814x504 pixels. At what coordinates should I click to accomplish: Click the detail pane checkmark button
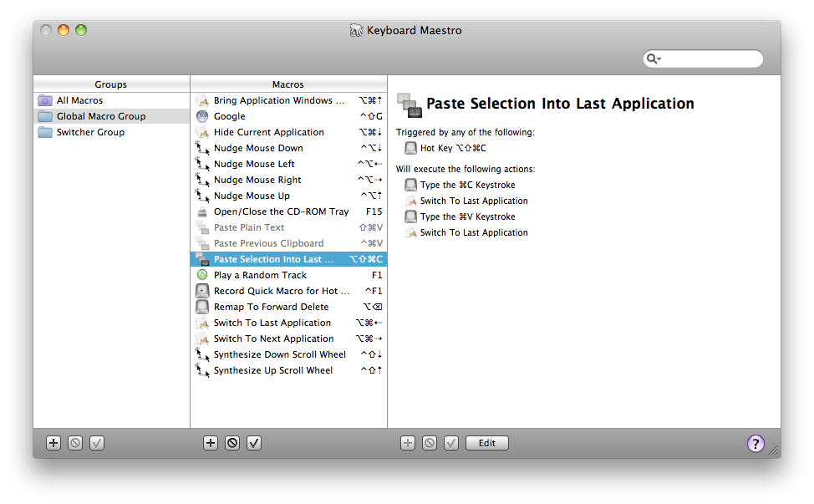(x=451, y=443)
